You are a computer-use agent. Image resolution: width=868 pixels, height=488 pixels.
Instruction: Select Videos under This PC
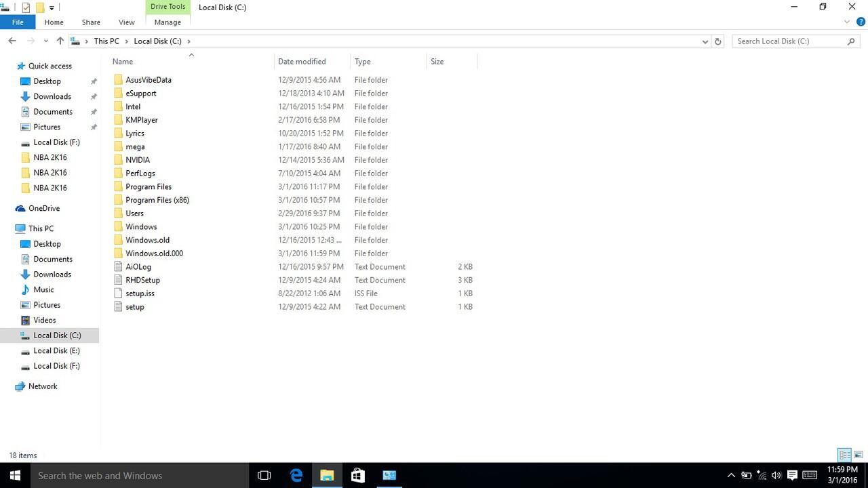click(45, 320)
